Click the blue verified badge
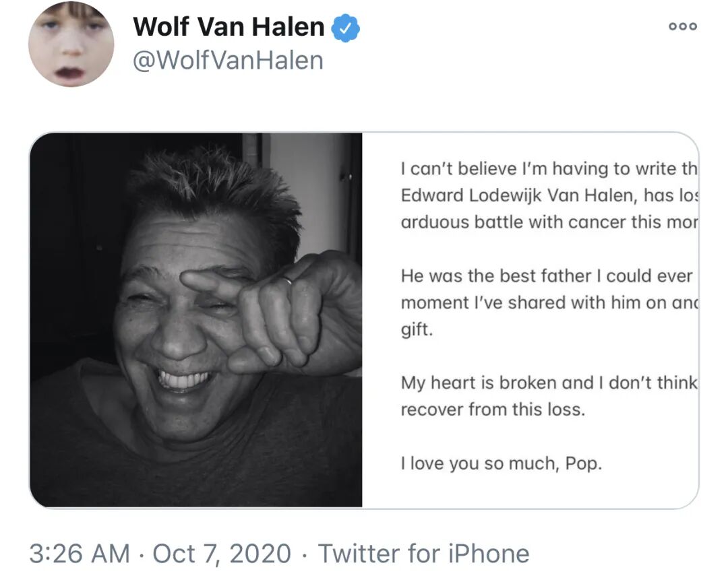The width and height of the screenshot is (728, 586). click(348, 28)
